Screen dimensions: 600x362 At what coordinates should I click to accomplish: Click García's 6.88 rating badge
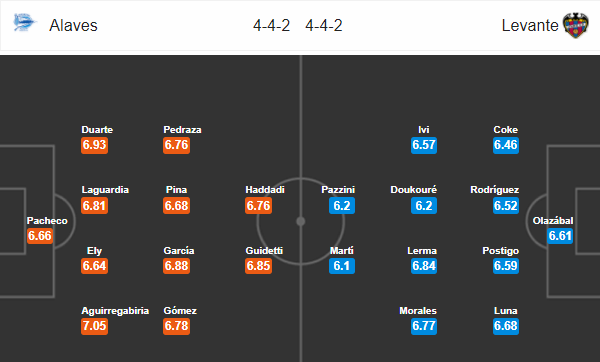(x=176, y=266)
